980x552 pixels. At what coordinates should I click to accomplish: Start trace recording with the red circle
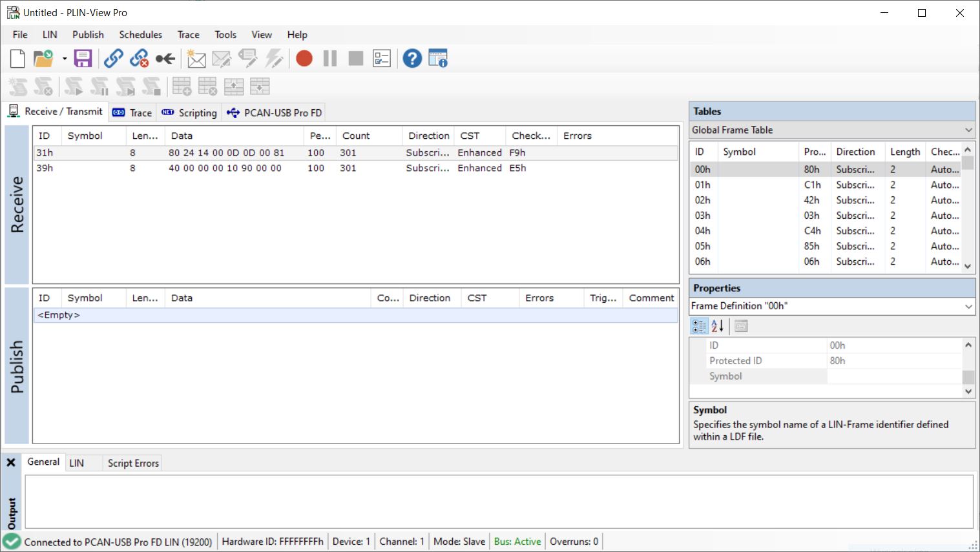304,59
